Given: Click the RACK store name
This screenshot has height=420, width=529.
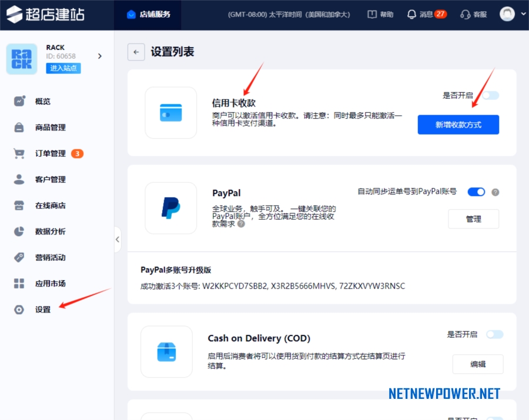Looking at the screenshot, I should (x=55, y=48).
